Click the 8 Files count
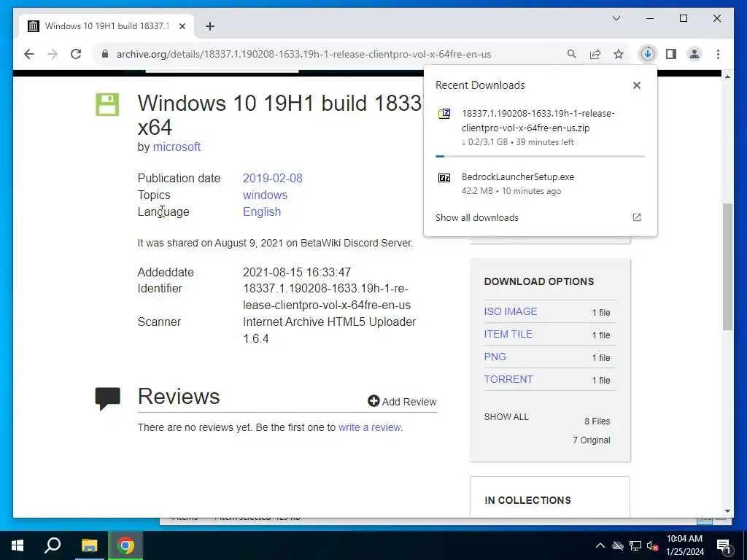 point(597,421)
